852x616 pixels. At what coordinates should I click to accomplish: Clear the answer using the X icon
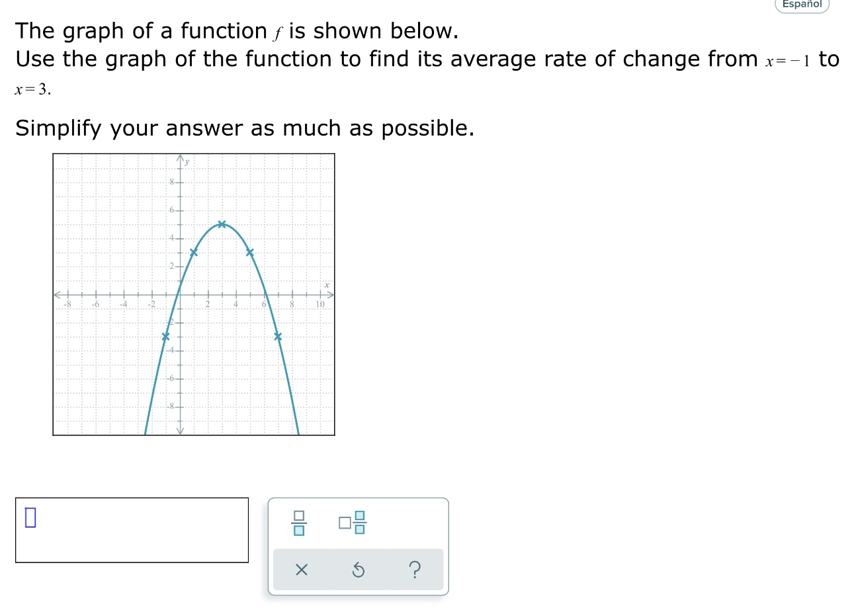302,570
